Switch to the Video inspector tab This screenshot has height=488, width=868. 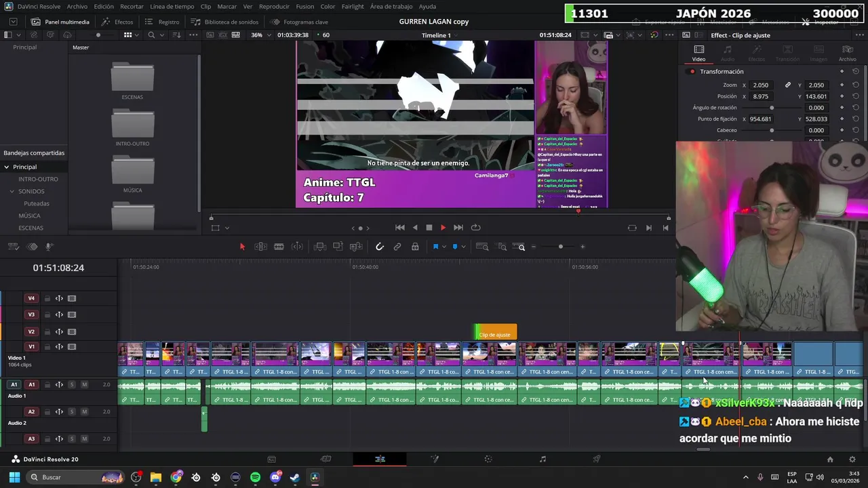coord(699,53)
